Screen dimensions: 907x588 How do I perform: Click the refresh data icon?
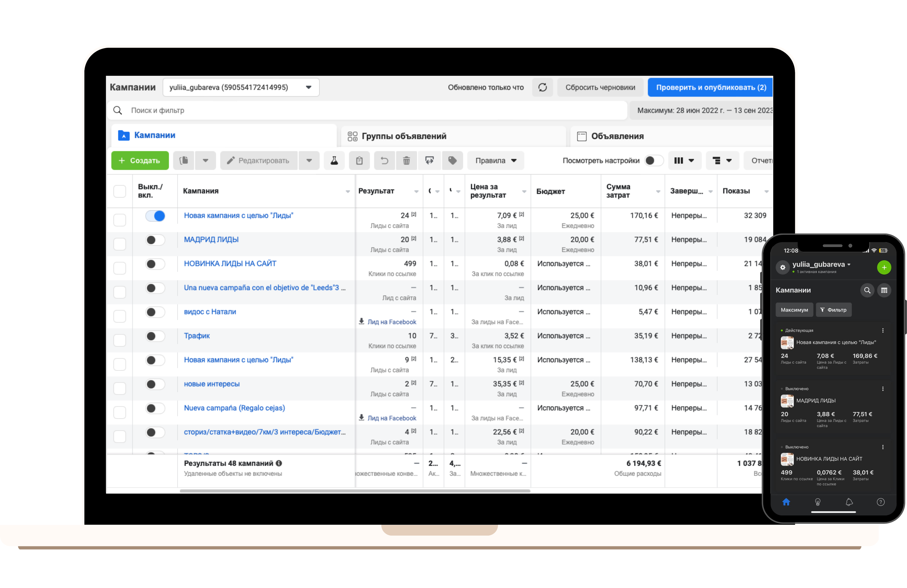point(542,87)
